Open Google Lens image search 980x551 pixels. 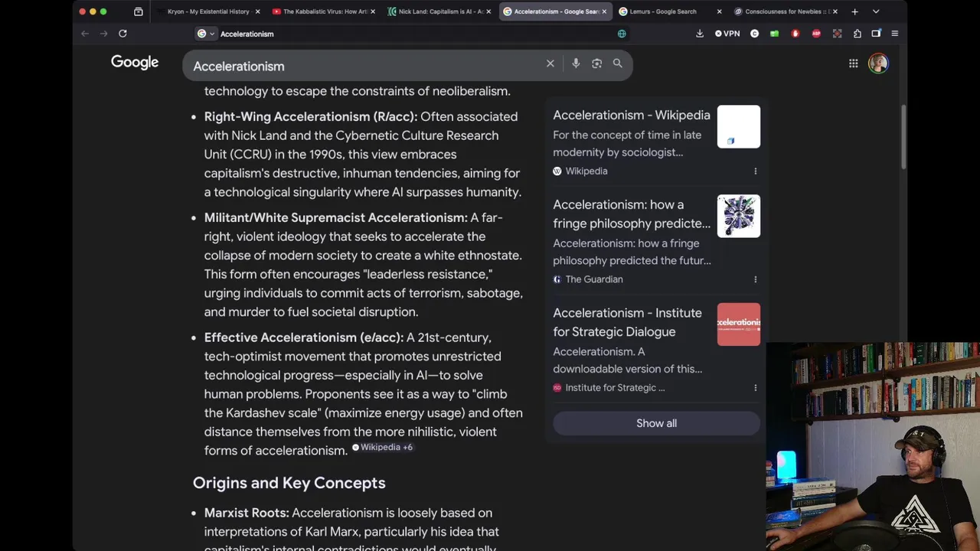click(596, 64)
